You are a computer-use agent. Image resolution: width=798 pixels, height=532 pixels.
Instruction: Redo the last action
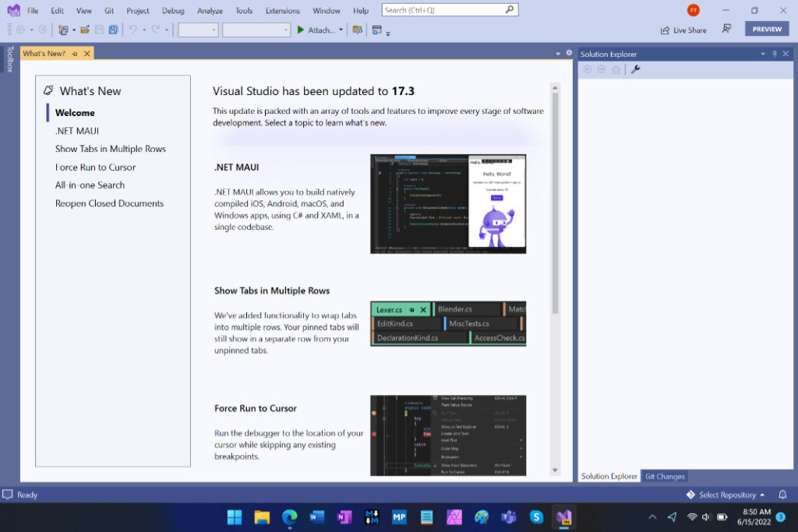pyautogui.click(x=156, y=30)
